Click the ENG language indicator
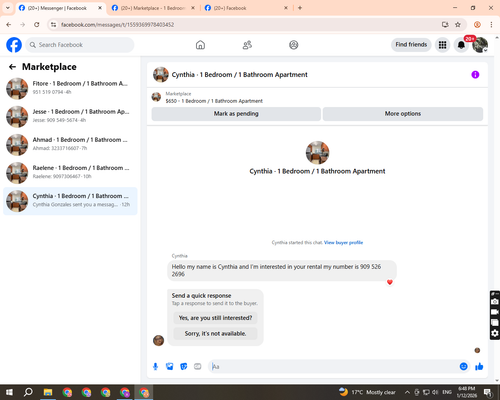This screenshot has width=500, height=400. click(447, 392)
